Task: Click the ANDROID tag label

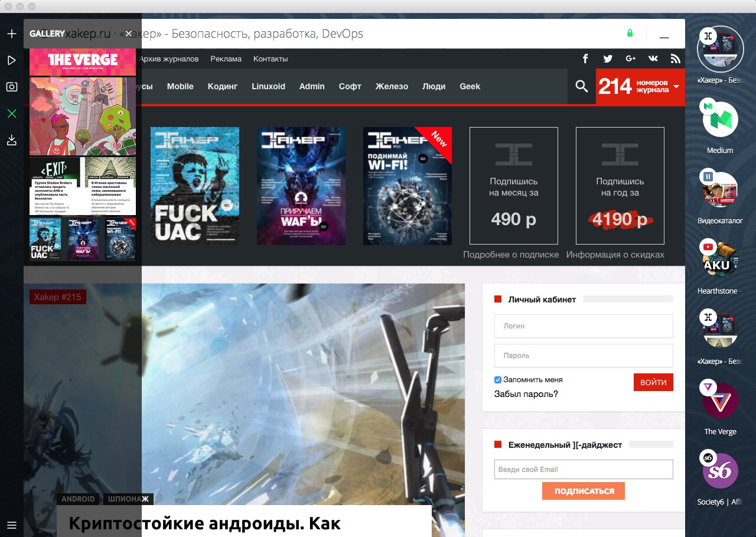Action: click(x=78, y=499)
